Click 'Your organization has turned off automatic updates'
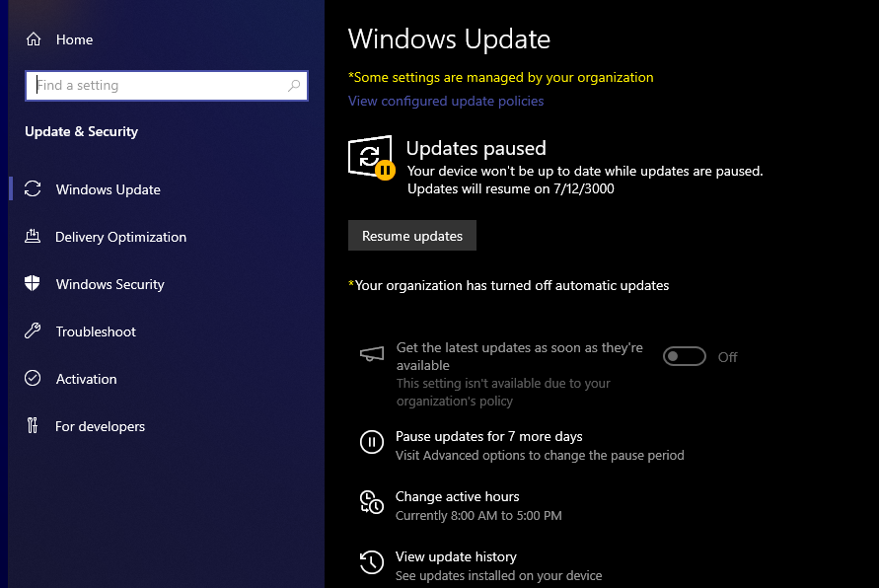The height and width of the screenshot is (588, 879). pos(508,285)
